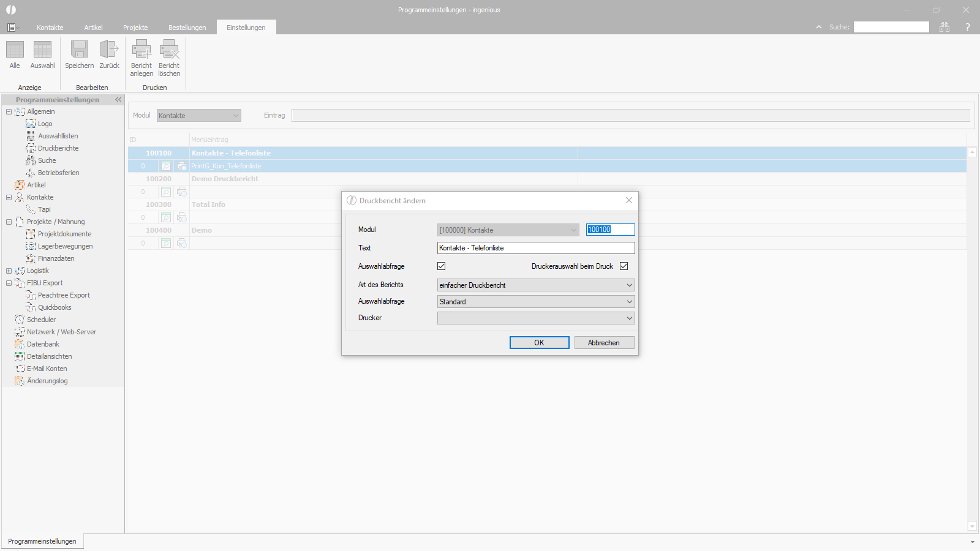Viewport: 980px width, 551px height.
Task: Switch to the Bestellungen tab
Action: [187, 28]
